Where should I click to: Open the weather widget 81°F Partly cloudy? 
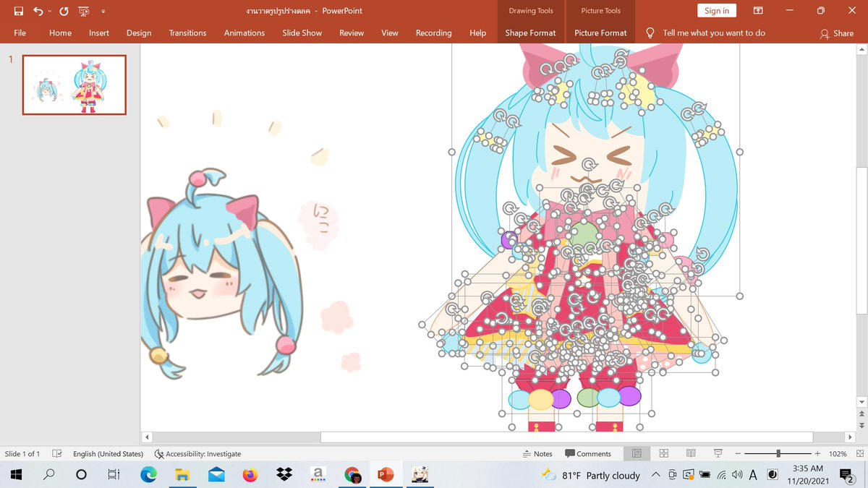591,475
